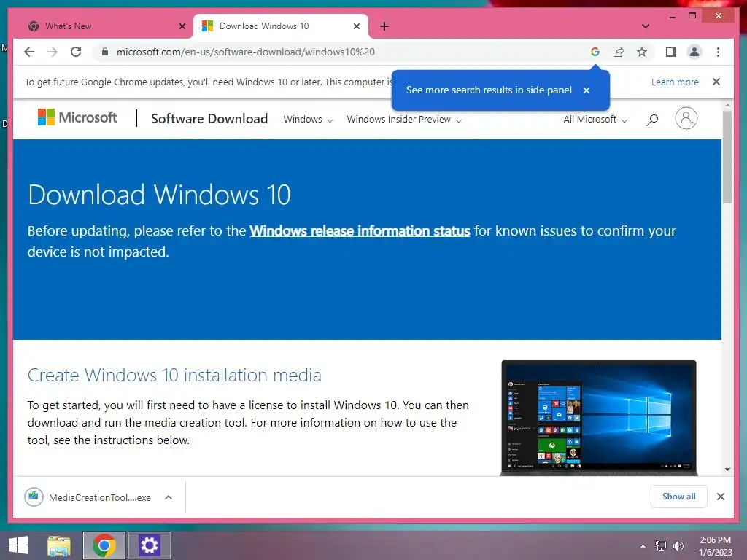Image resolution: width=747 pixels, height=560 pixels.
Task: Open the volume speaker tray icon
Action: [x=678, y=546]
